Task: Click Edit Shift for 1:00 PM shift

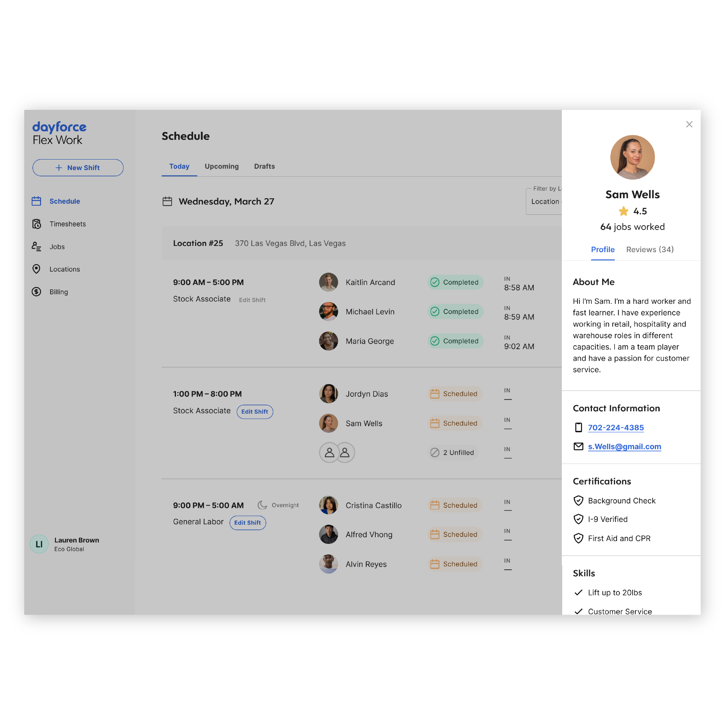Action: (255, 412)
